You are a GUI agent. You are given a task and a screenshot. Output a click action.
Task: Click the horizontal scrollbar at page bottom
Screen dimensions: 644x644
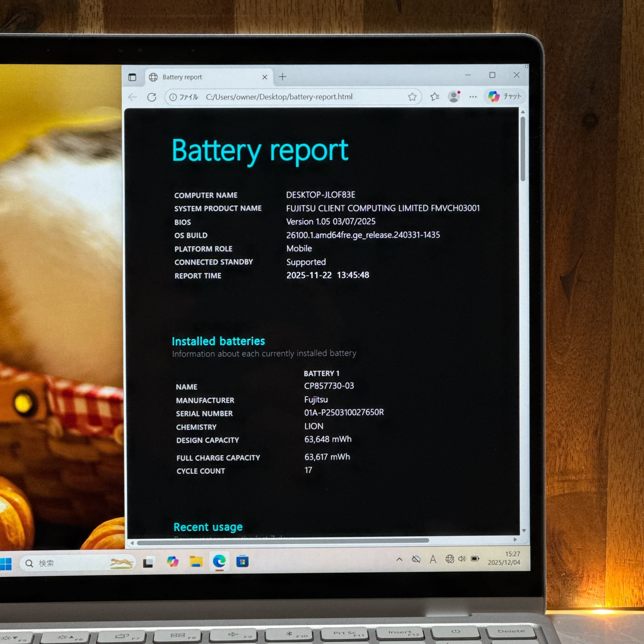[283, 541]
